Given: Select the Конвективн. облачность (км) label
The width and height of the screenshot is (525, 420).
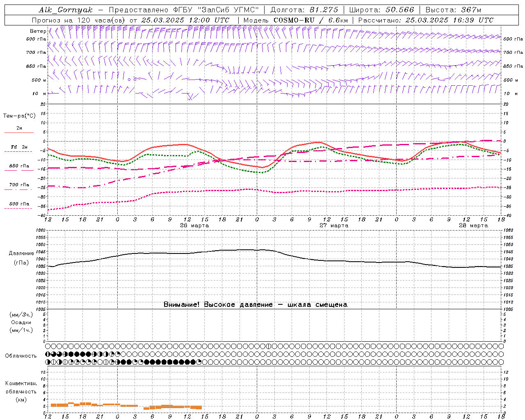Looking at the screenshot, I should click(21, 392).
